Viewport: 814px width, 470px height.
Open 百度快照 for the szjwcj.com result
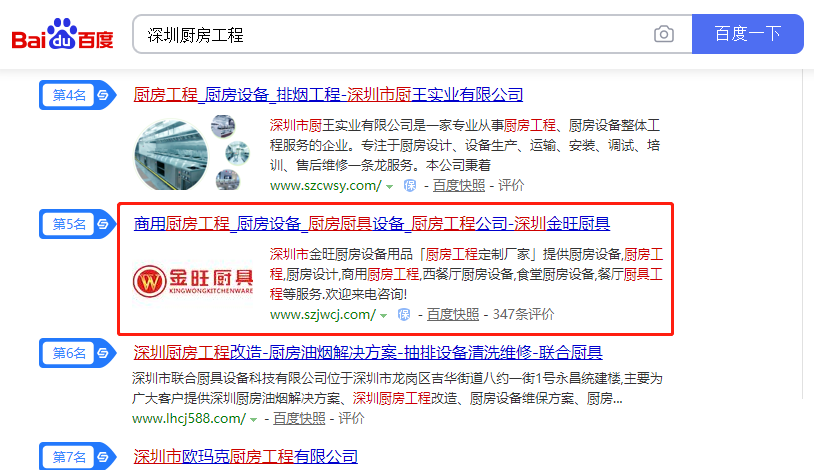[453, 315]
